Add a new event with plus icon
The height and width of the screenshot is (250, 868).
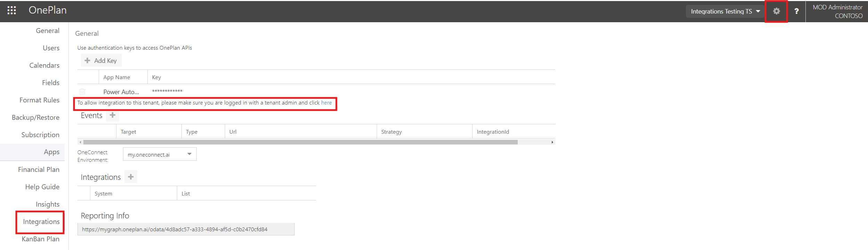(x=113, y=115)
